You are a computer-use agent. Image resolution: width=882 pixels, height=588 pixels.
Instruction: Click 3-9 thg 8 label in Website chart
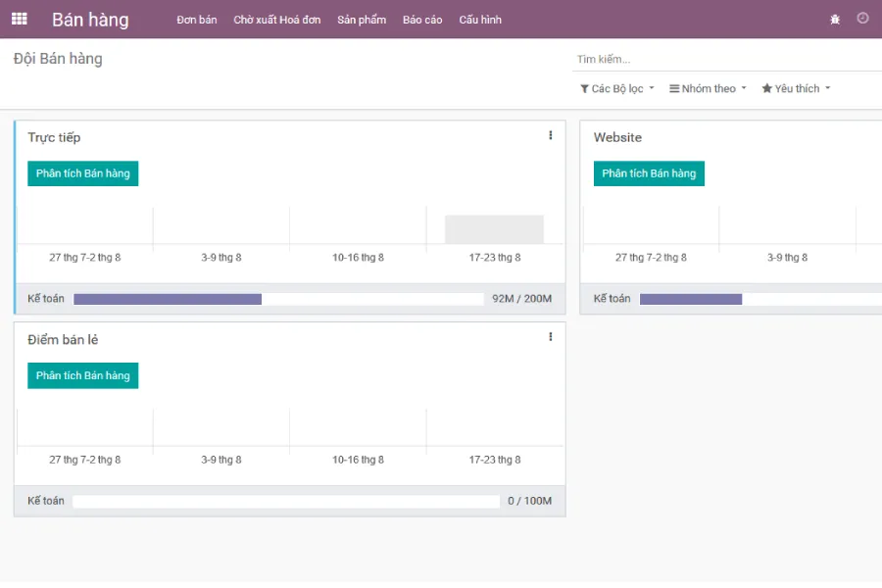tap(787, 258)
